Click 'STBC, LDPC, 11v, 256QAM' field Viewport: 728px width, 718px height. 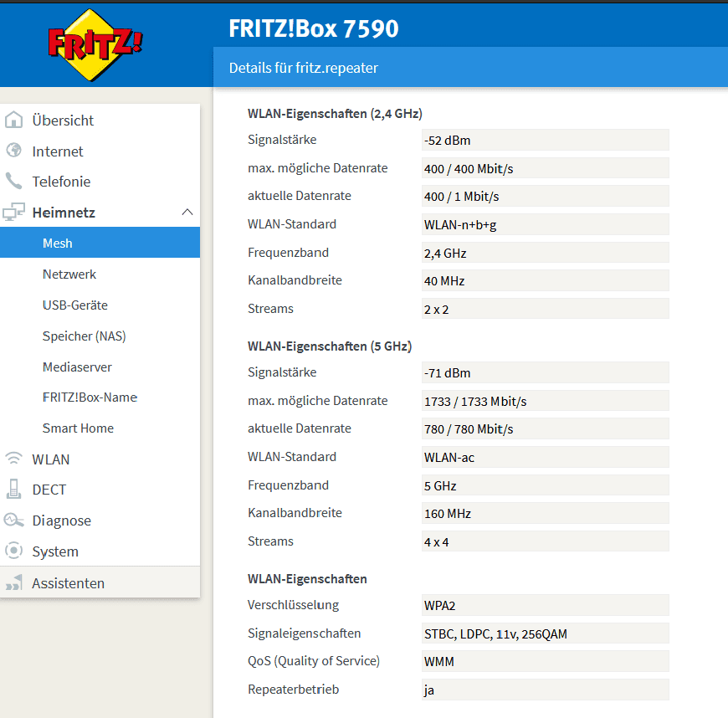[545, 634]
